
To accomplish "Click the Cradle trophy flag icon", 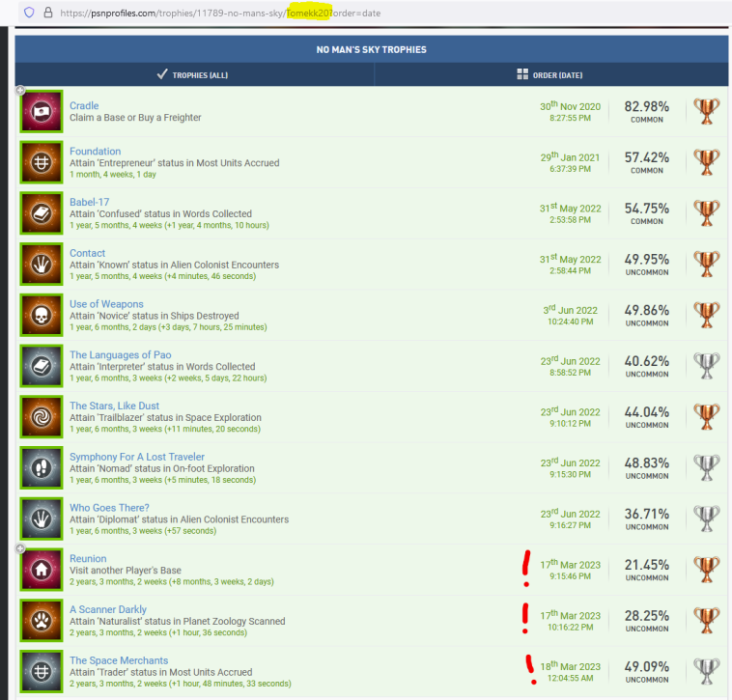I will point(42,112).
